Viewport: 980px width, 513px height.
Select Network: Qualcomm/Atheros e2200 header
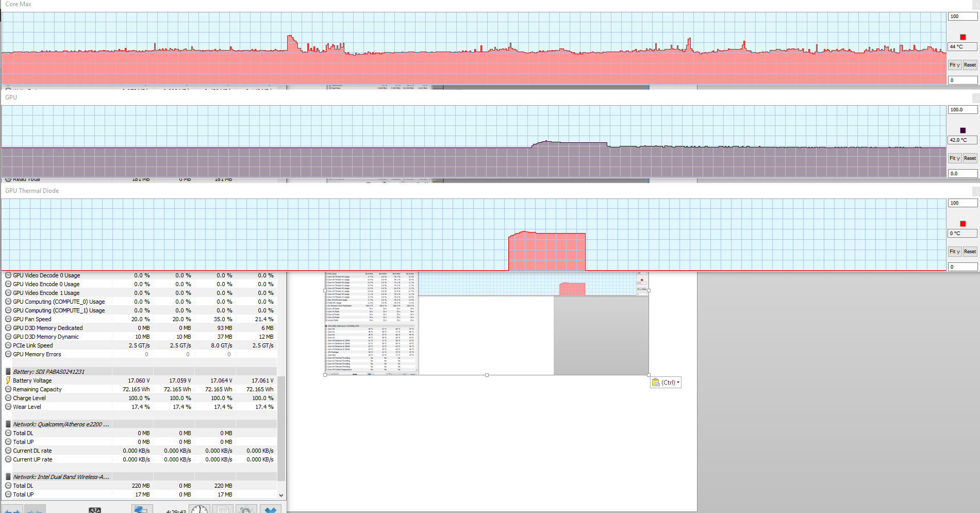[61, 424]
